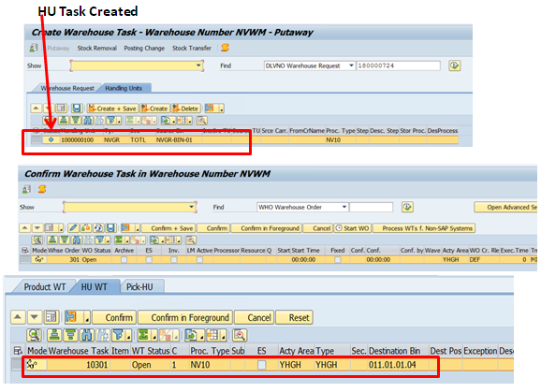541x392 pixels.
Task: Switch to the Handling Units tab
Action: (124, 88)
